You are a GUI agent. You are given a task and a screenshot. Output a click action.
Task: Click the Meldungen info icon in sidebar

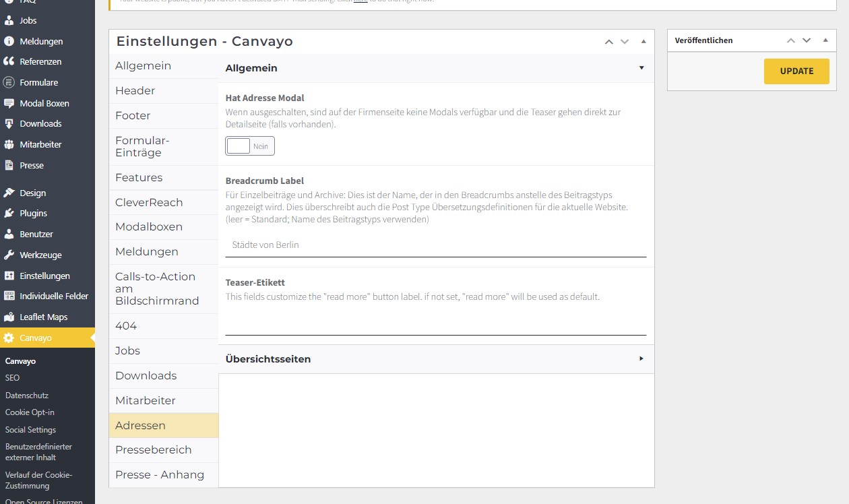(x=9, y=42)
